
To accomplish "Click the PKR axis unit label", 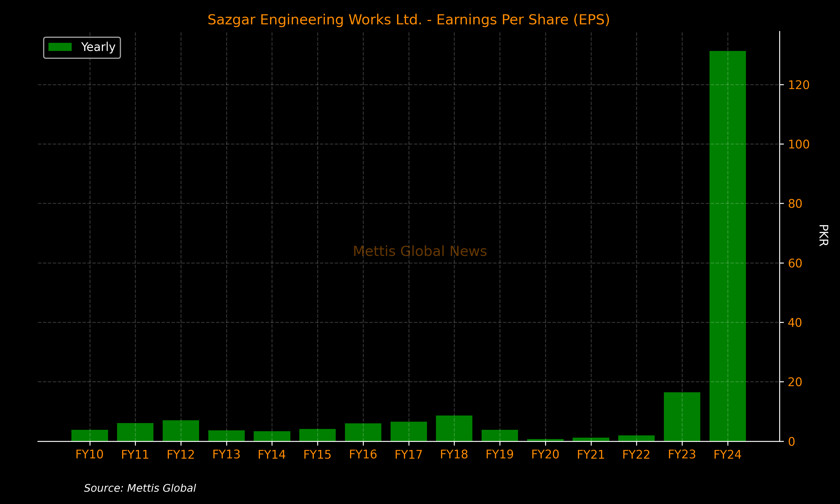I will click(x=823, y=235).
